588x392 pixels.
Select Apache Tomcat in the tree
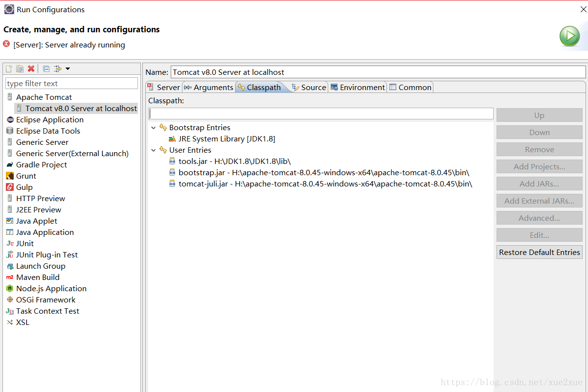(44, 97)
